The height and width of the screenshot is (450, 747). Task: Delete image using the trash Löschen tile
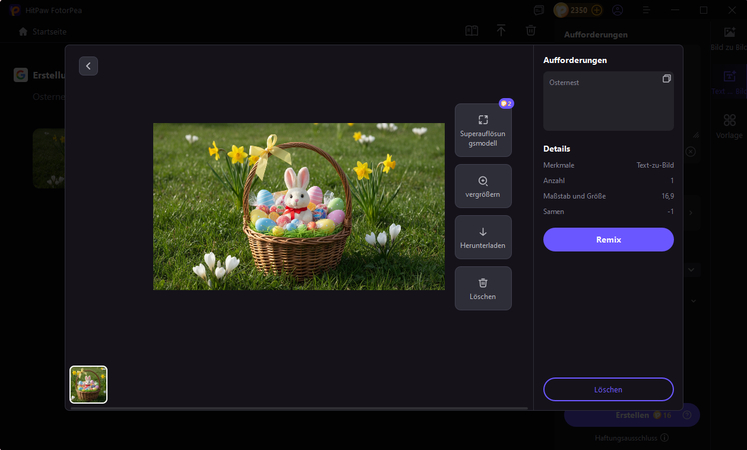(x=483, y=288)
